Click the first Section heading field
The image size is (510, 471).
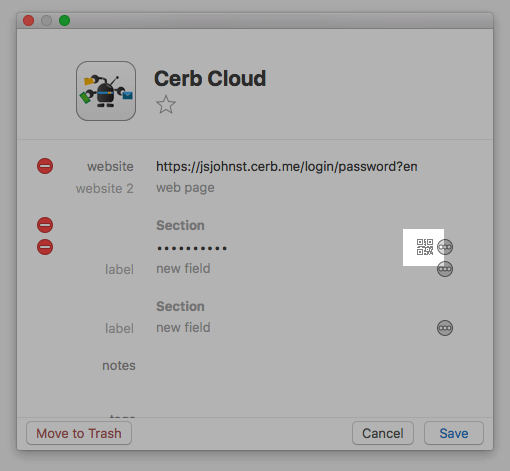pyautogui.click(x=180, y=225)
